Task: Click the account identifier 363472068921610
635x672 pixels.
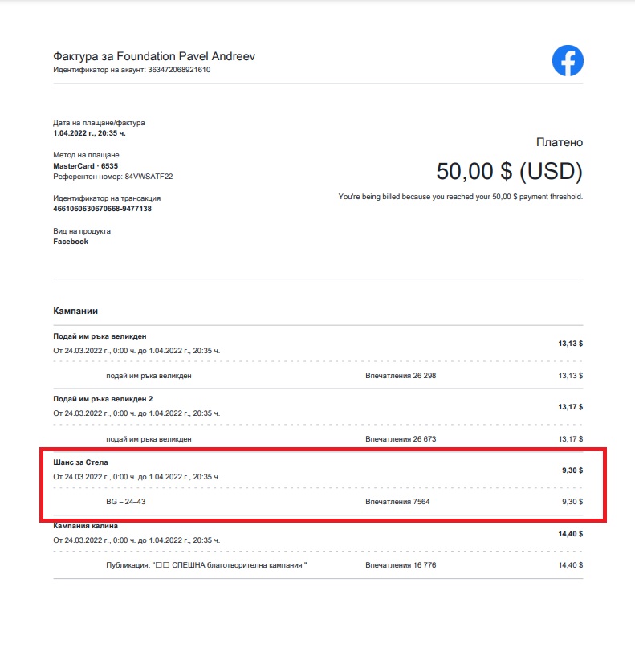Action: click(179, 70)
